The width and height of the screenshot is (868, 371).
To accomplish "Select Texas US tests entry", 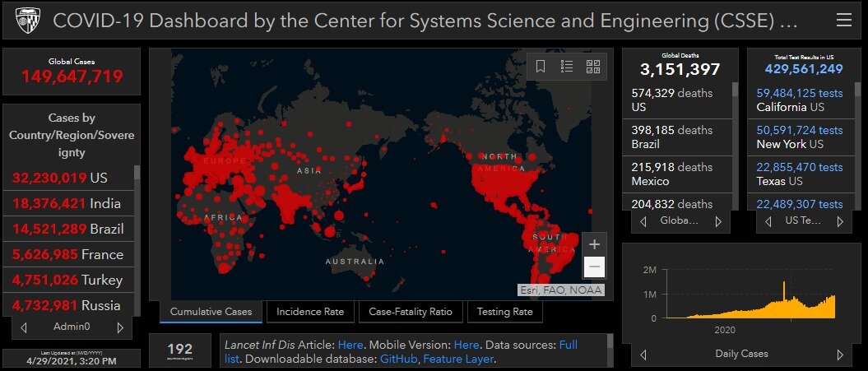I will click(801, 174).
